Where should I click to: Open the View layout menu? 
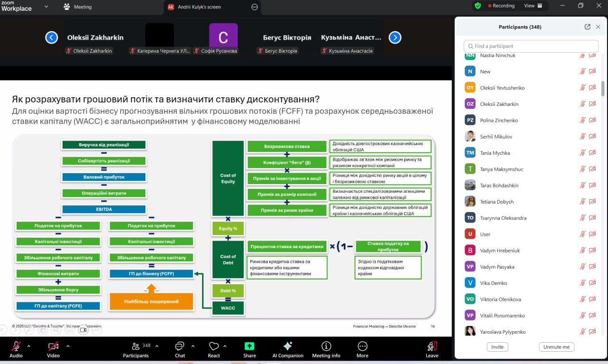[532, 6]
